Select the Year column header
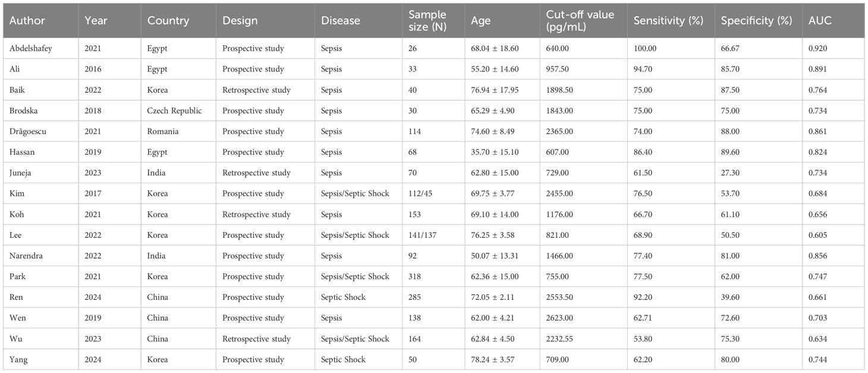 [95, 21]
